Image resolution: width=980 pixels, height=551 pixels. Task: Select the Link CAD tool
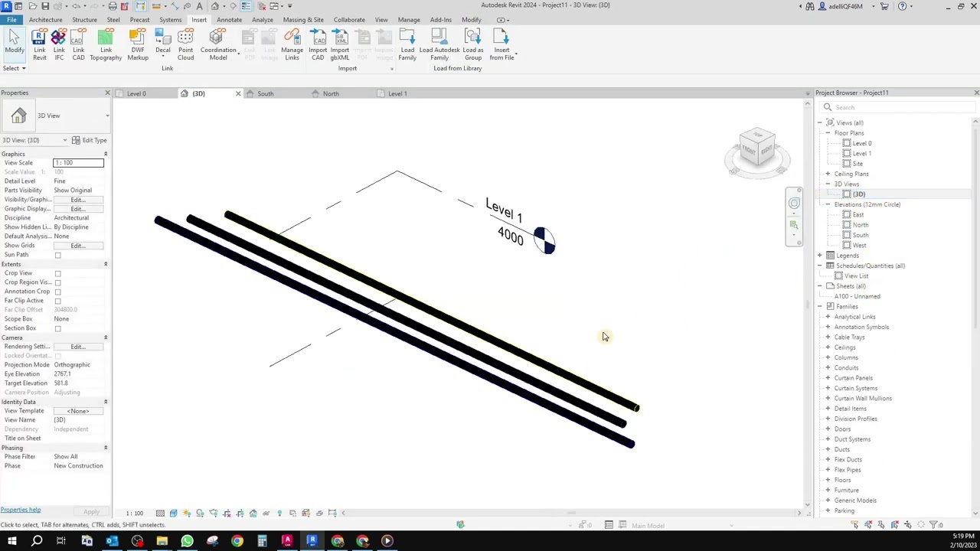point(78,44)
